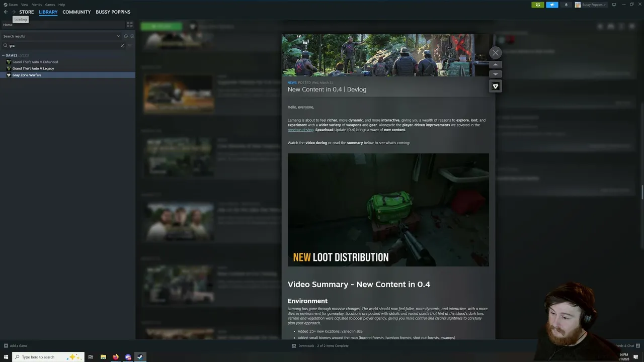Select Grand Theft Auto V Enhanced
This screenshot has height=362, width=644.
coord(35,62)
